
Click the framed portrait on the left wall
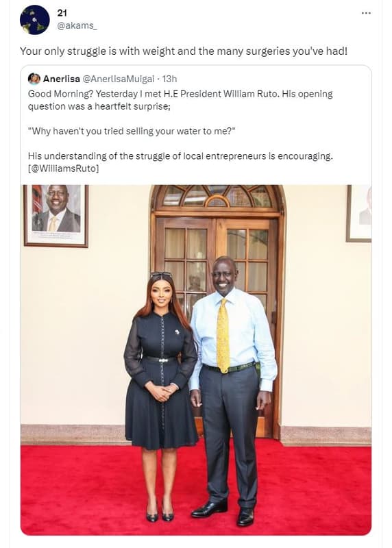[56, 215]
